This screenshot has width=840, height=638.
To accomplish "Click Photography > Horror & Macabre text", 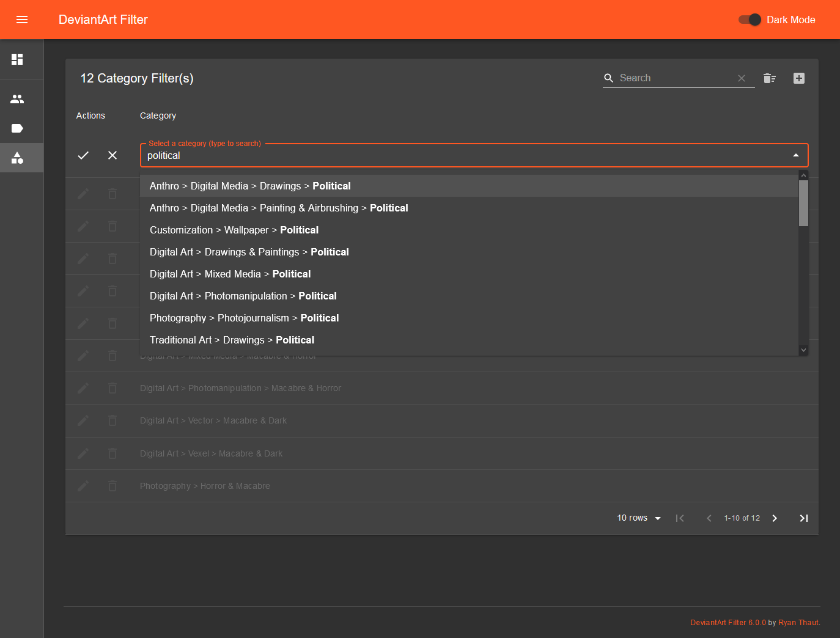I will 205,486.
